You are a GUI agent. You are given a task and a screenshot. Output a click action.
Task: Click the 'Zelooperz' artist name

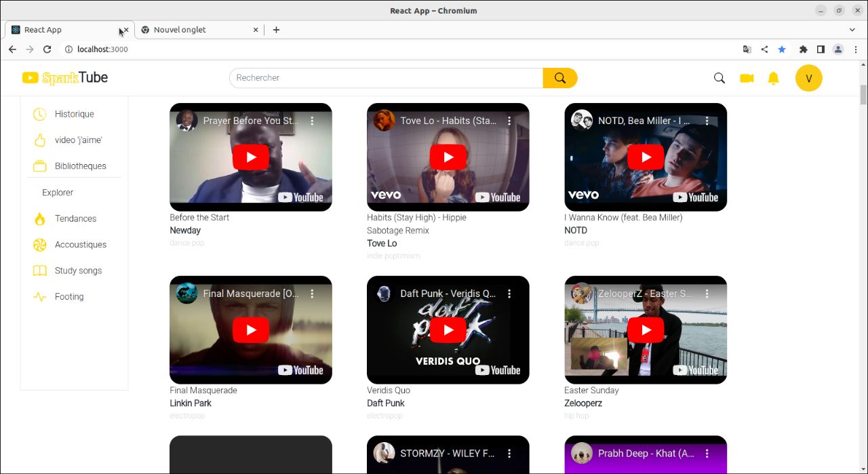(583, 403)
